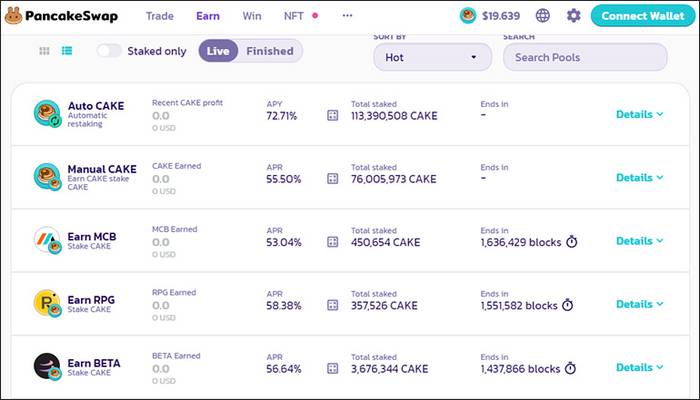The image size is (700, 400).
Task: Click the 450,654 CAKE total staked
Action: click(x=386, y=243)
